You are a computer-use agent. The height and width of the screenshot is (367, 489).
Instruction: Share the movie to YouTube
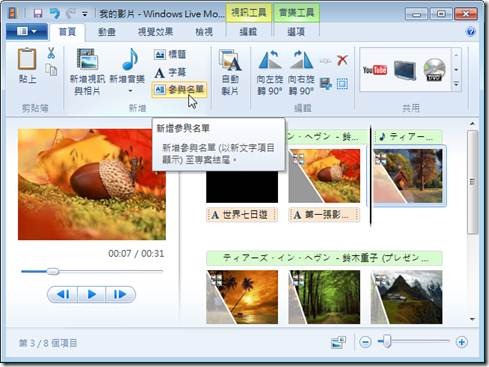pyautogui.click(x=375, y=70)
